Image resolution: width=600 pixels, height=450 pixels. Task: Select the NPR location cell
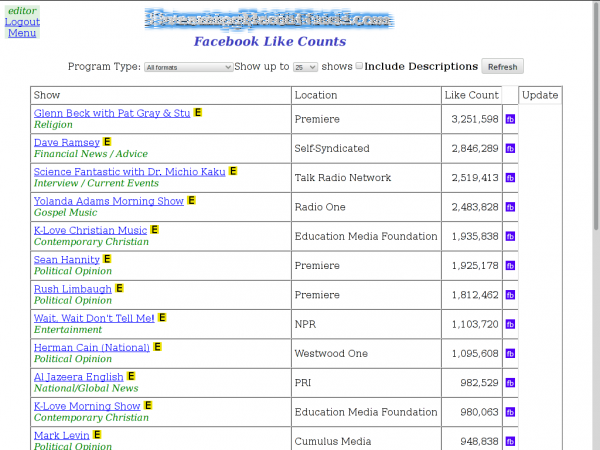(x=366, y=324)
